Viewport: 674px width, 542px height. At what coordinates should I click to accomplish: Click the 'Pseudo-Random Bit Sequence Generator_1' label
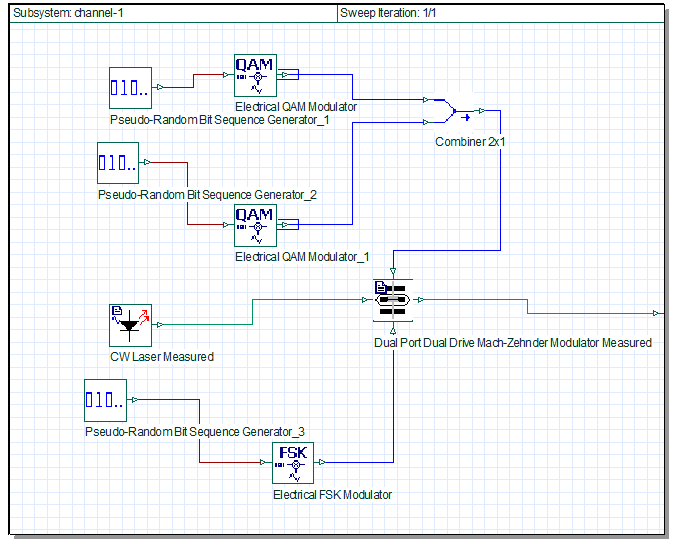pos(220,120)
